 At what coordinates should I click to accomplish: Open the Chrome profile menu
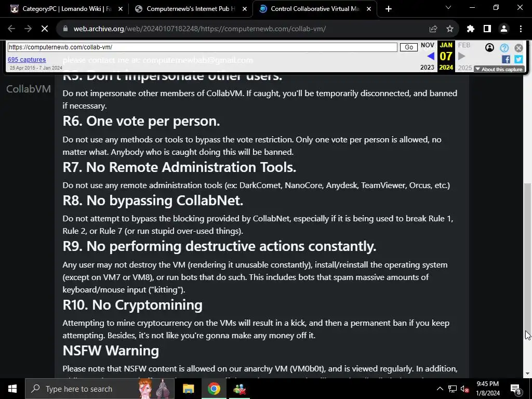pos(504,29)
